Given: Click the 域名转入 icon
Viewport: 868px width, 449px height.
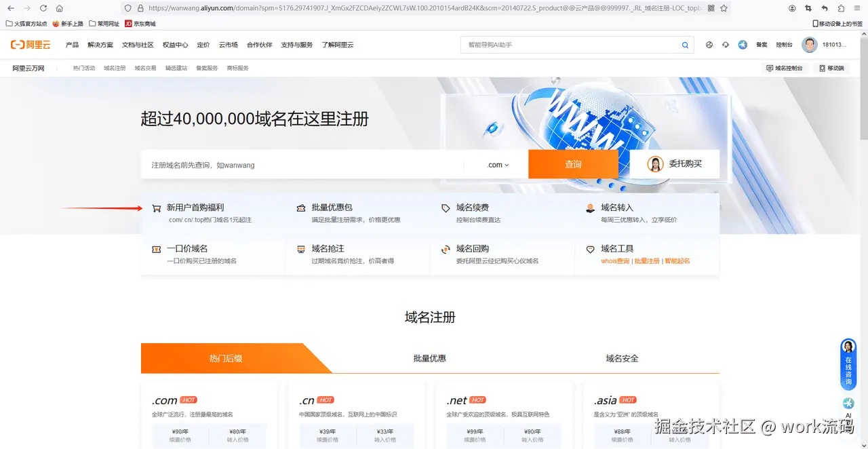Looking at the screenshot, I should tap(590, 208).
